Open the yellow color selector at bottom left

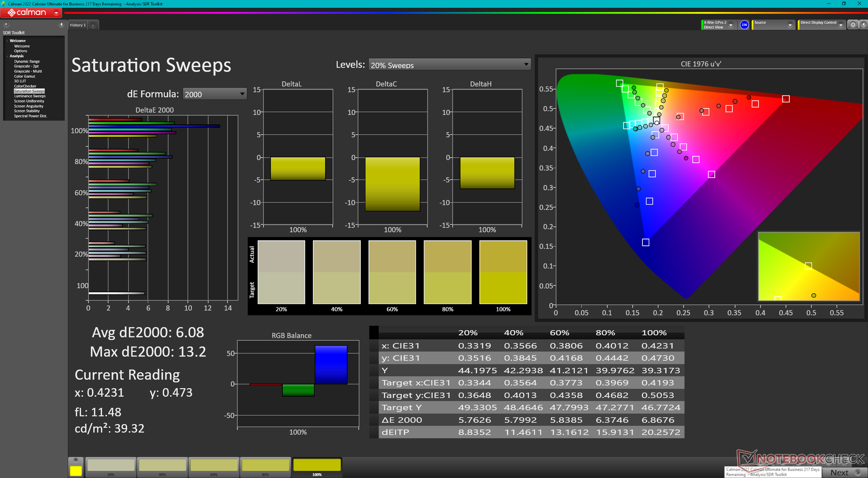75,468
